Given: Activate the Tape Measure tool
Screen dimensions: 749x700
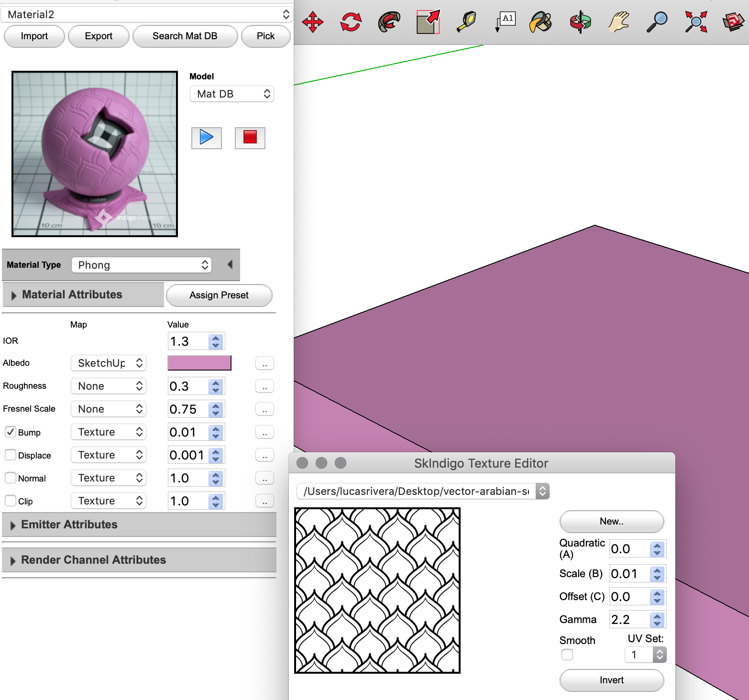Looking at the screenshot, I should pyautogui.click(x=466, y=22).
